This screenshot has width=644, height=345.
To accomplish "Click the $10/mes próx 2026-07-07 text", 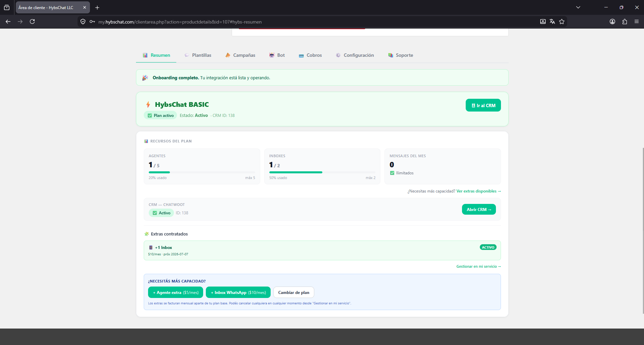I will click(x=168, y=254).
